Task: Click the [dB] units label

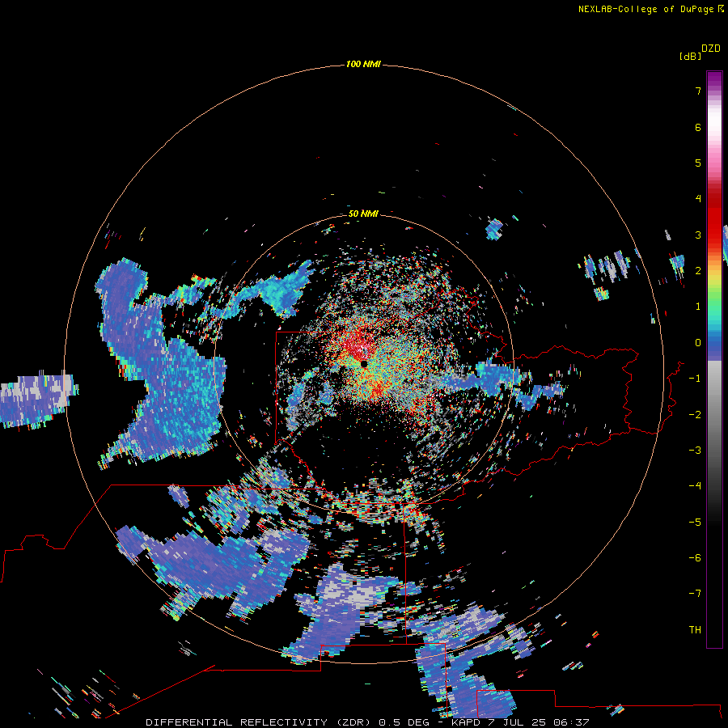Action: click(x=690, y=56)
